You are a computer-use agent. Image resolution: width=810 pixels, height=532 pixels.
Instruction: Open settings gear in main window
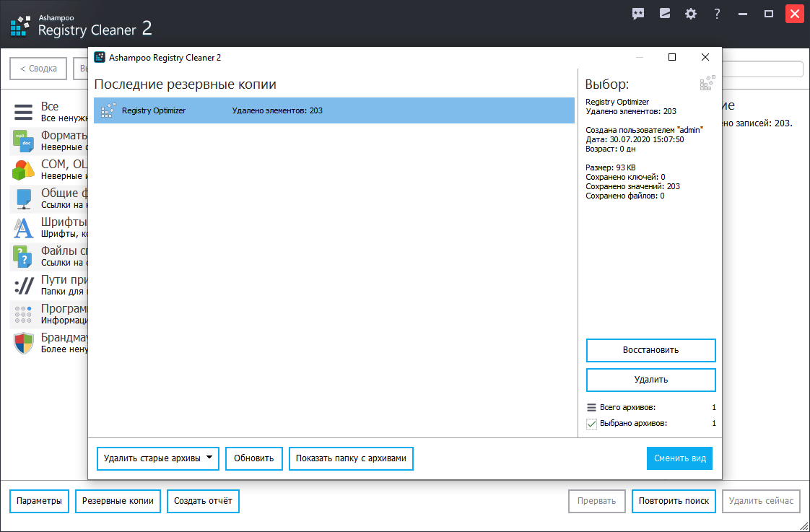[x=691, y=14]
